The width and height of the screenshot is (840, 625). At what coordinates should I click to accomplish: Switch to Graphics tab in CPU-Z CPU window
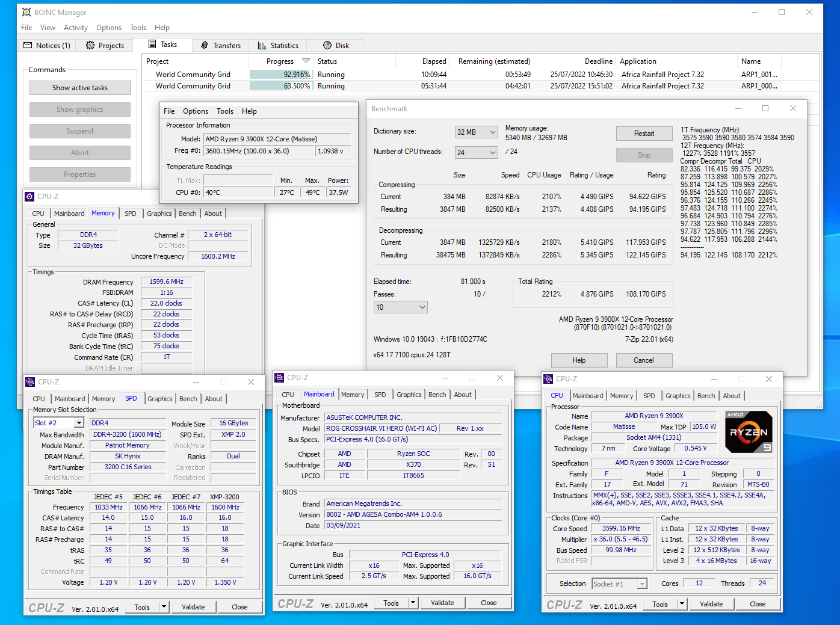[x=678, y=396]
